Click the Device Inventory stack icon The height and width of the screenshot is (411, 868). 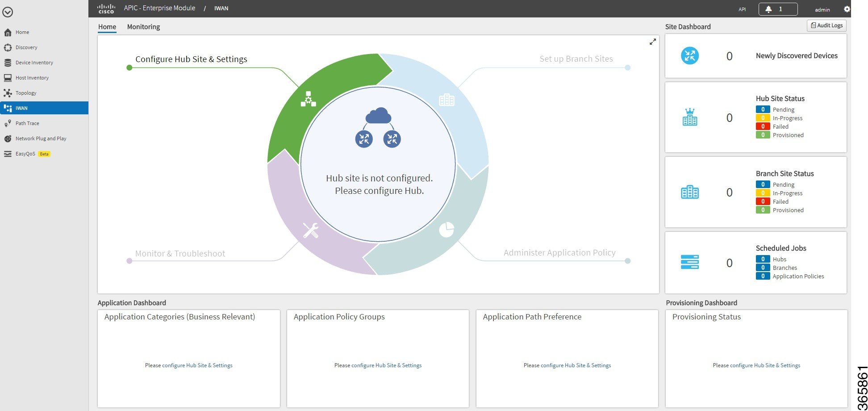8,63
